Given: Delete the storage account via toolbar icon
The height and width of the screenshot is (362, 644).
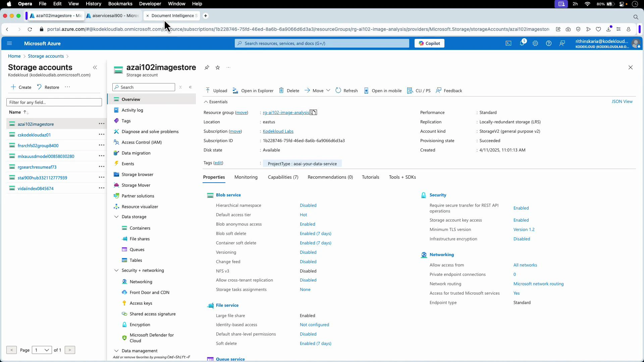Looking at the screenshot, I should coord(288,90).
